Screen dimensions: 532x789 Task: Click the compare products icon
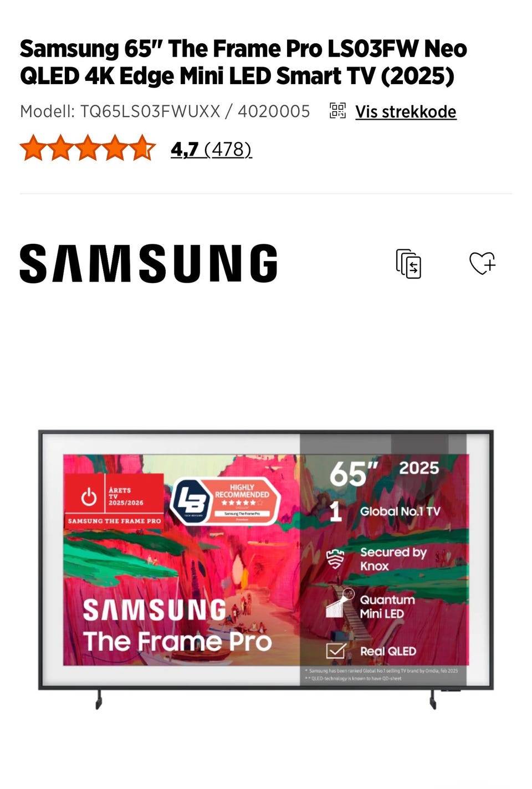point(408,263)
